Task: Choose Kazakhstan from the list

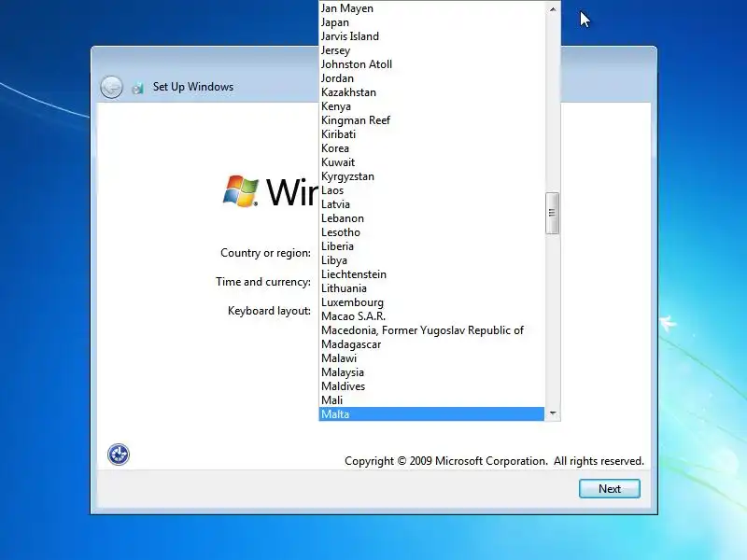Action: click(431, 92)
